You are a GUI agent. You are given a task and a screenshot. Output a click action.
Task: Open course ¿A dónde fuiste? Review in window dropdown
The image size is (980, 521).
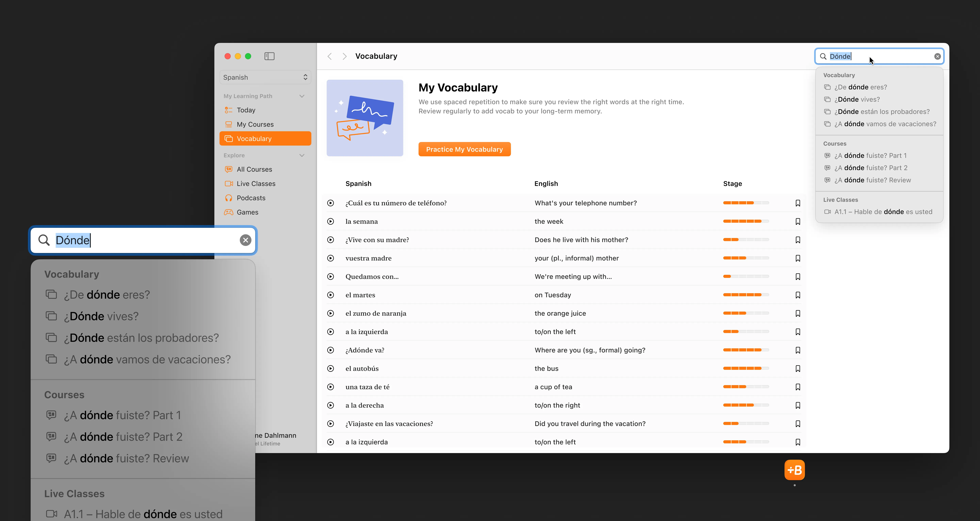[879, 180]
